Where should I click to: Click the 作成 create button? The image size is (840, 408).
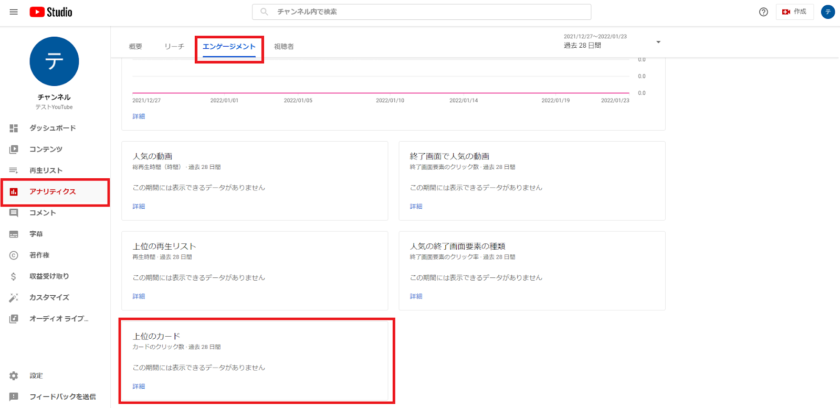pos(793,11)
